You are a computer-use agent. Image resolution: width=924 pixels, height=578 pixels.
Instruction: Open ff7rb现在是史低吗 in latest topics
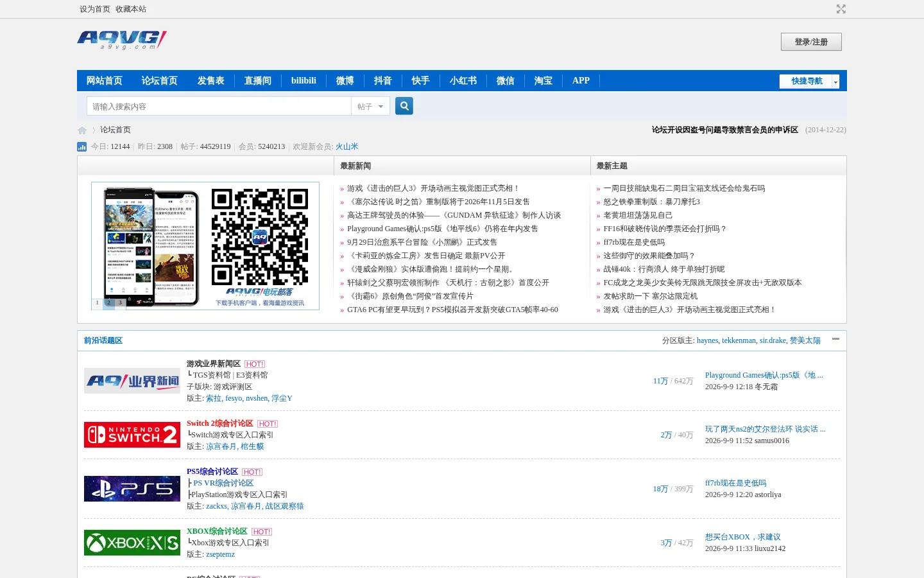[634, 242]
